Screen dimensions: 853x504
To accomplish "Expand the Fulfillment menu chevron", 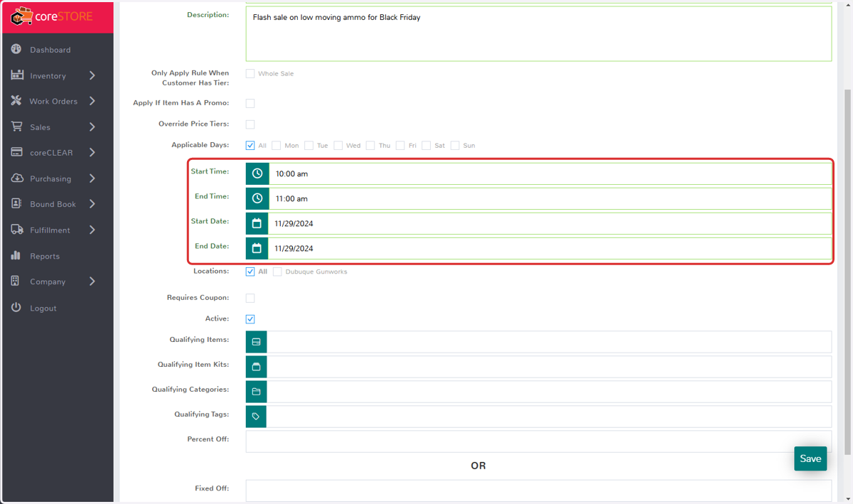I will point(92,230).
